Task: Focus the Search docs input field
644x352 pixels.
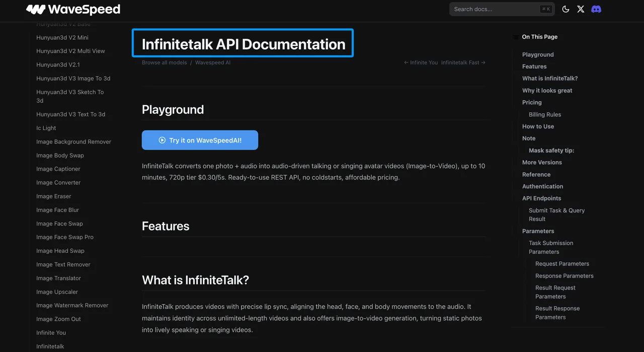Action: pos(502,9)
